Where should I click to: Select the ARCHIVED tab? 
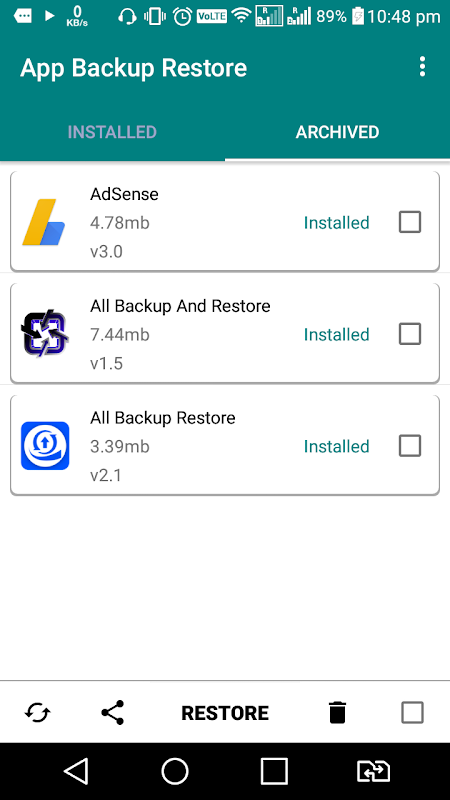[337, 132]
